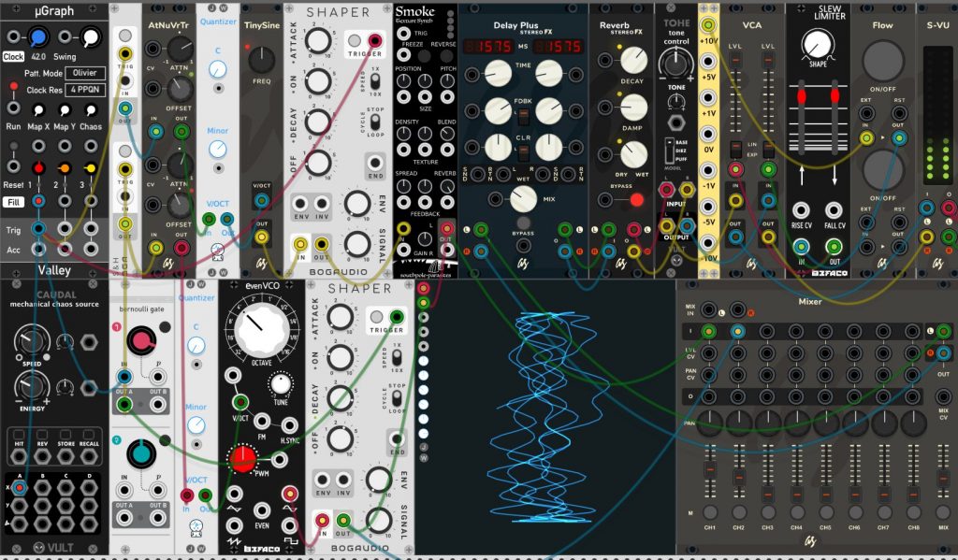Click the evenVCO EVEN output jack

pyautogui.click(x=262, y=510)
